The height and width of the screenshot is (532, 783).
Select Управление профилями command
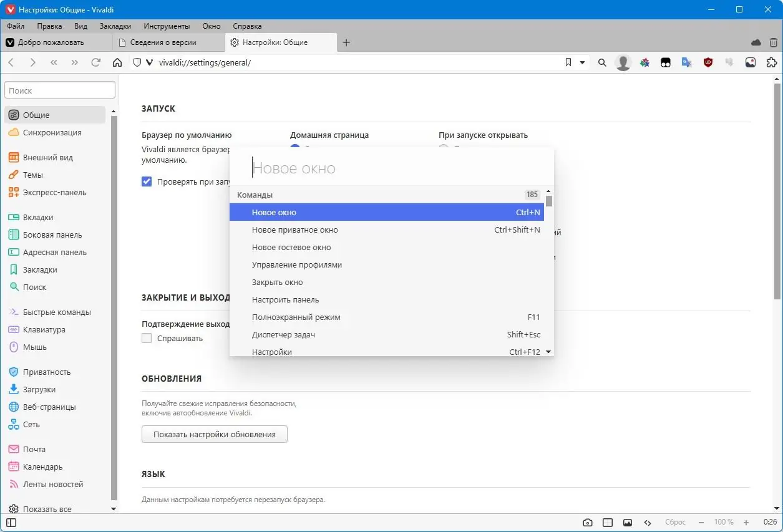(387, 264)
